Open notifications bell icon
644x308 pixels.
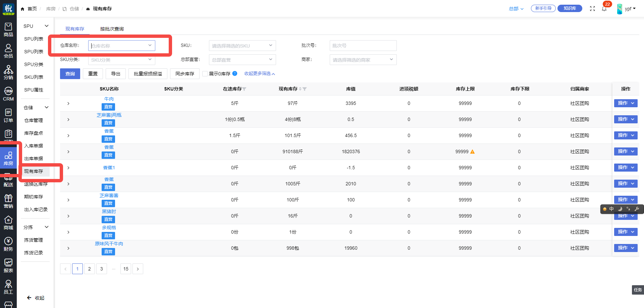coord(604,9)
